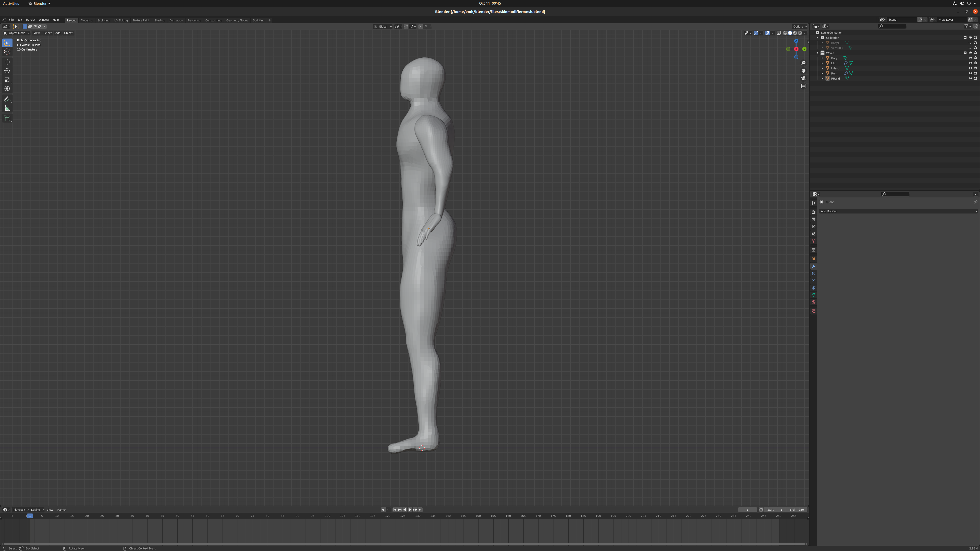Open Global transform orientation dropdown
This screenshot has height=551, width=980.
tap(383, 27)
